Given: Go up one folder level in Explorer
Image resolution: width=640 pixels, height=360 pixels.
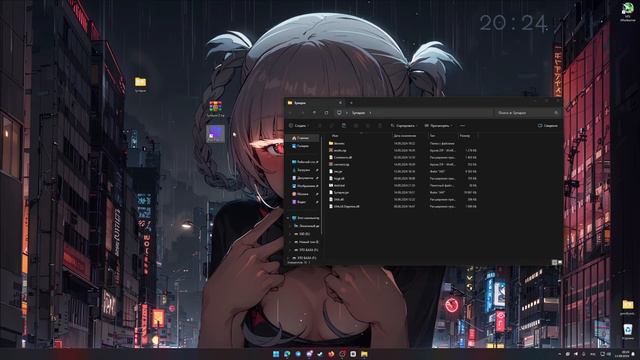Looking at the screenshot, I should pos(314,113).
